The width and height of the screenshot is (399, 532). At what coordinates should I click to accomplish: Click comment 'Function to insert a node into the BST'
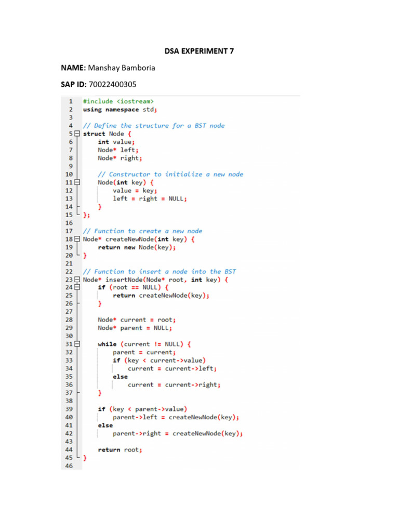159,271
